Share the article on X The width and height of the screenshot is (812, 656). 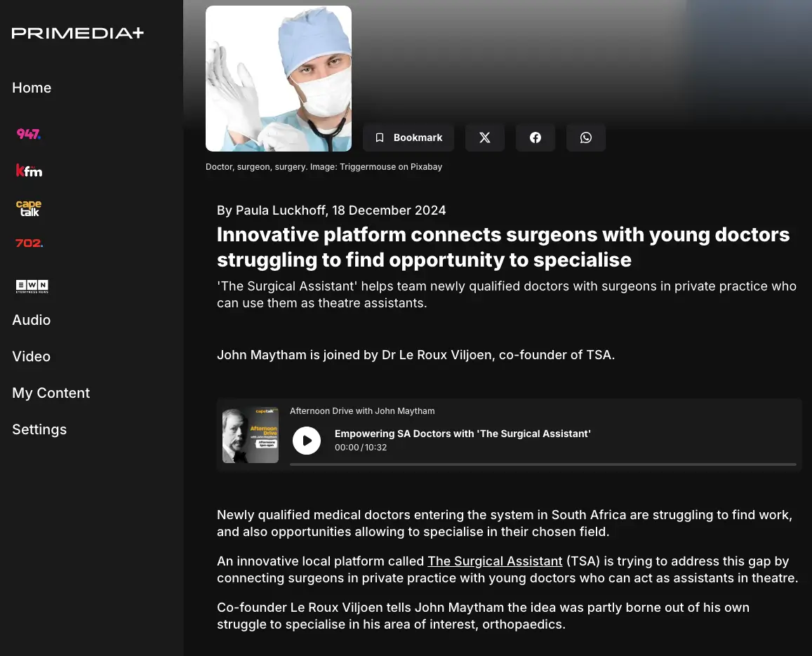[x=485, y=138]
